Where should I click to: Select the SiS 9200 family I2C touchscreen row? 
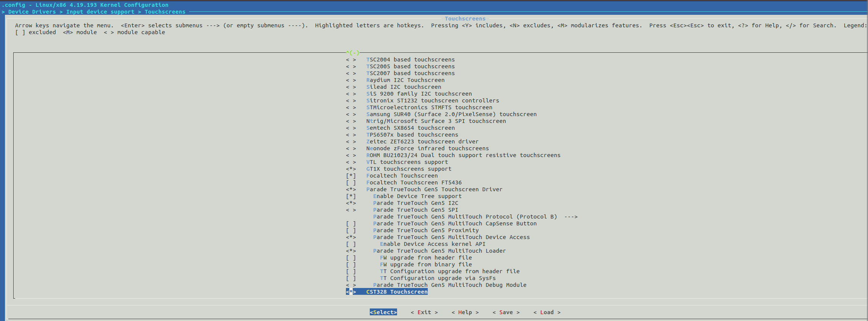tap(409, 94)
